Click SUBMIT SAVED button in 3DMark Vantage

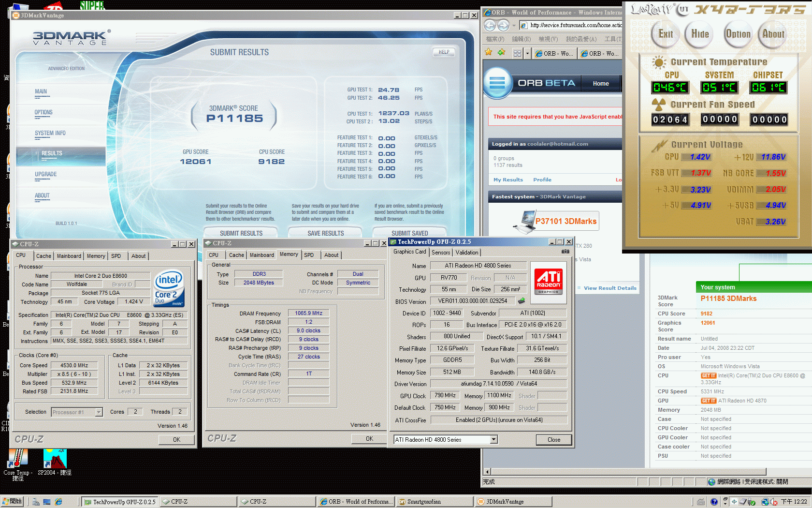(410, 233)
